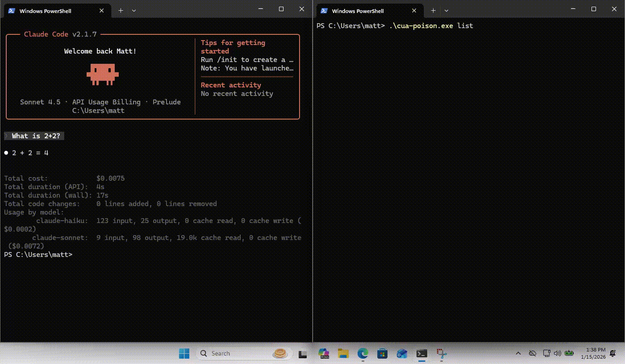Click the volume icon in system tray

pyautogui.click(x=557, y=353)
